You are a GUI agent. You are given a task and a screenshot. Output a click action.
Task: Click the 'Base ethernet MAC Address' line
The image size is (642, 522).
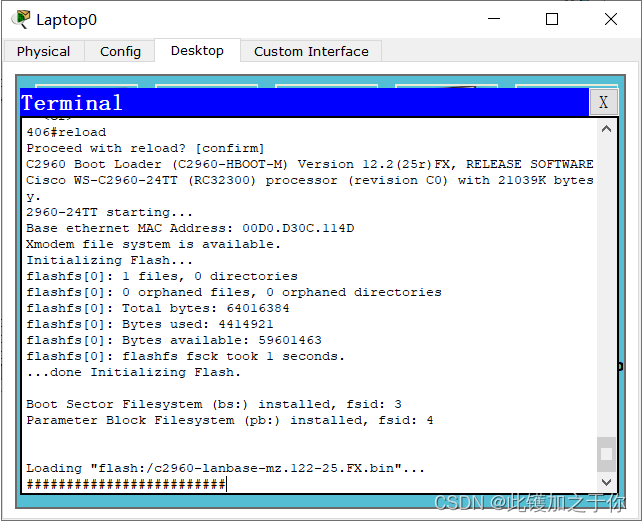tap(190, 228)
